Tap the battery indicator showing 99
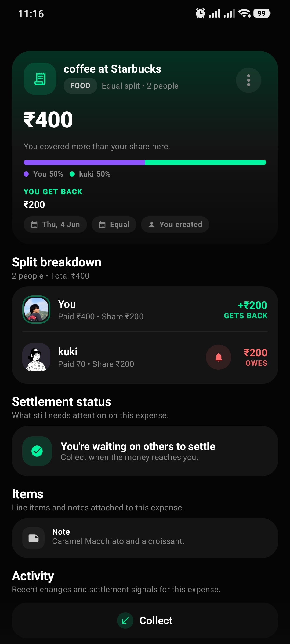Image resolution: width=290 pixels, height=644 pixels. tap(262, 13)
